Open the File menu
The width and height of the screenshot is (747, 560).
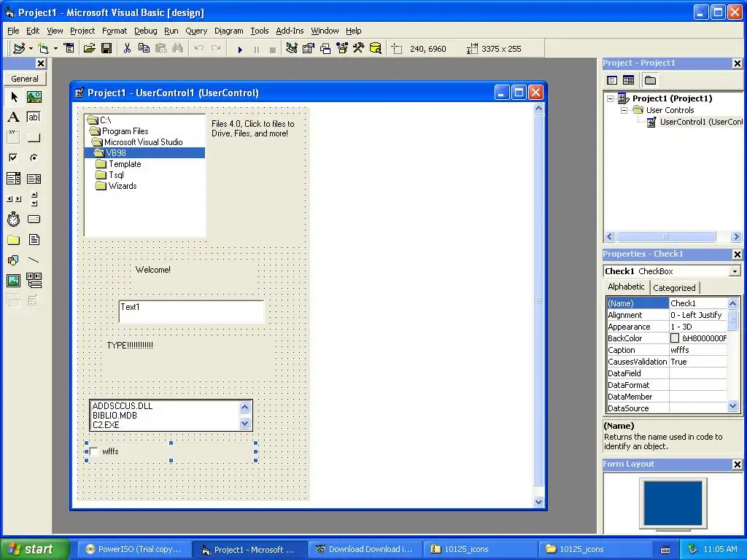pos(13,31)
